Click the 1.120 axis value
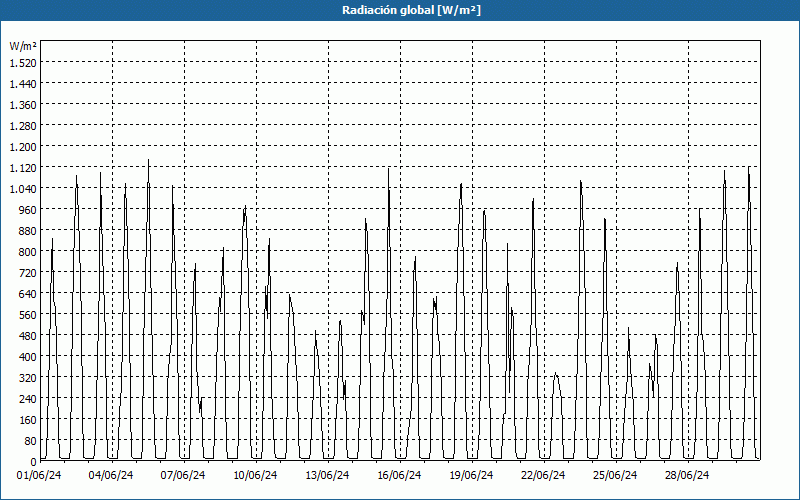 click(x=23, y=167)
